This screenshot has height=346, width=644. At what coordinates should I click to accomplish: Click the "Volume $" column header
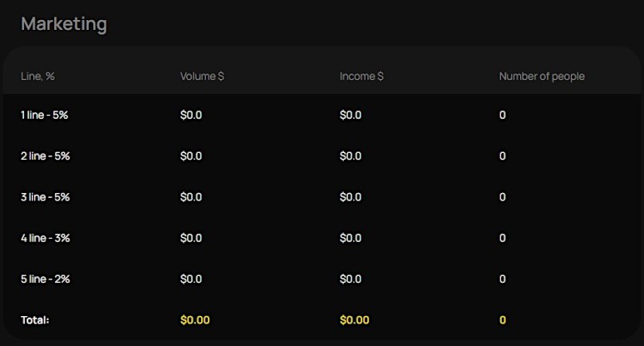pyautogui.click(x=202, y=77)
